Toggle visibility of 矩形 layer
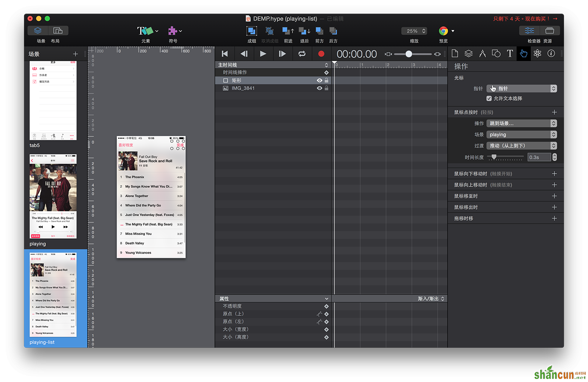This screenshot has height=382, width=588. pyautogui.click(x=320, y=80)
